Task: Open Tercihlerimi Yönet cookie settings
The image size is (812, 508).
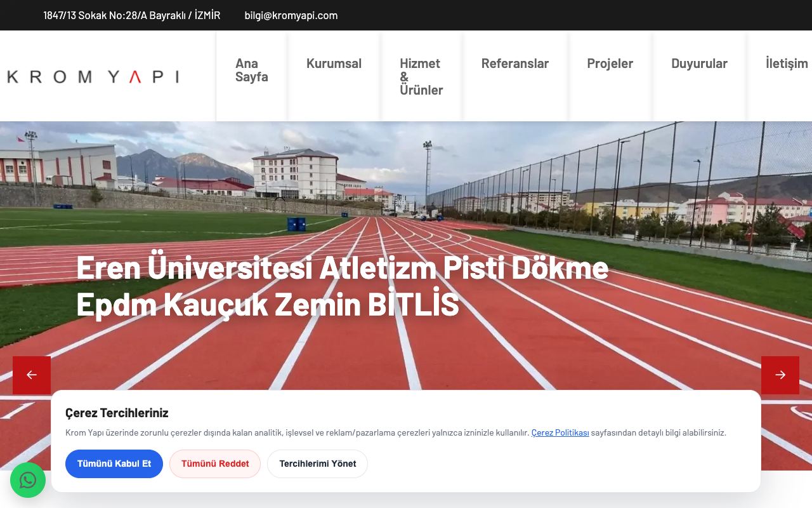Action: pyautogui.click(x=318, y=464)
